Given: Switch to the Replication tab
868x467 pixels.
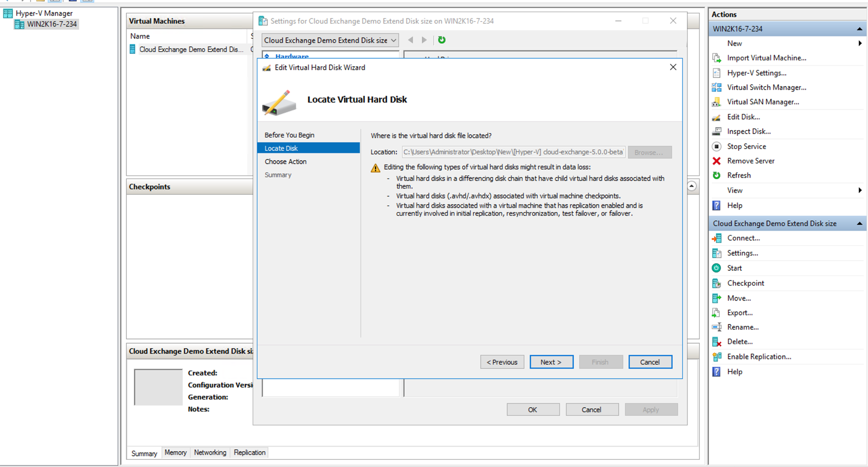Looking at the screenshot, I should click(250, 453).
